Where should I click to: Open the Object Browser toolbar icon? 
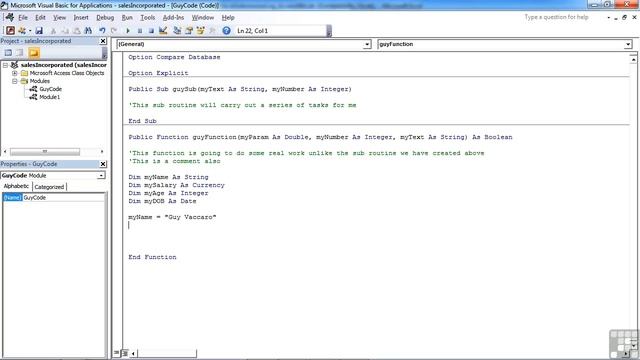pos(200,31)
